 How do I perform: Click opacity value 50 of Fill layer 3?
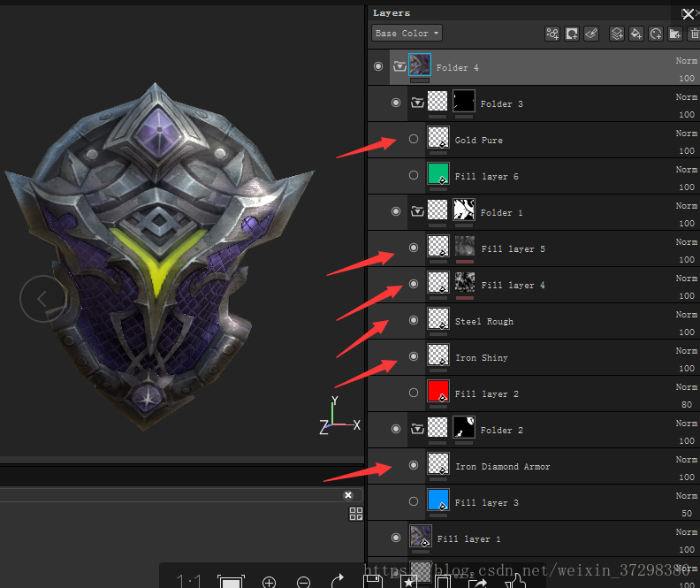point(687,514)
